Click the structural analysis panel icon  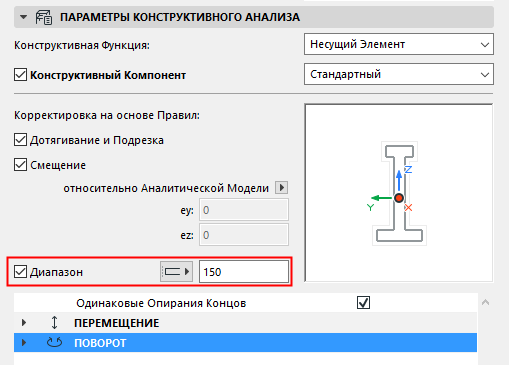[x=44, y=17]
